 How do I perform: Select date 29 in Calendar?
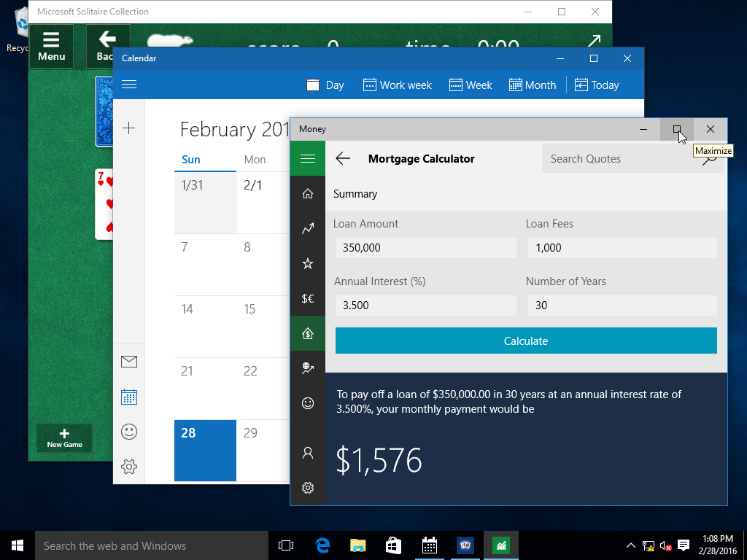(263, 451)
